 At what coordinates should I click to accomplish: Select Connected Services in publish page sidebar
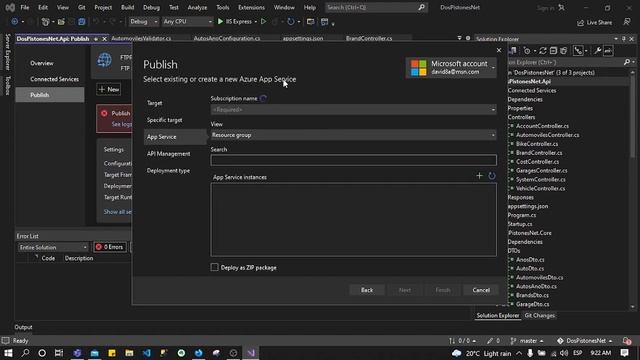click(x=54, y=79)
